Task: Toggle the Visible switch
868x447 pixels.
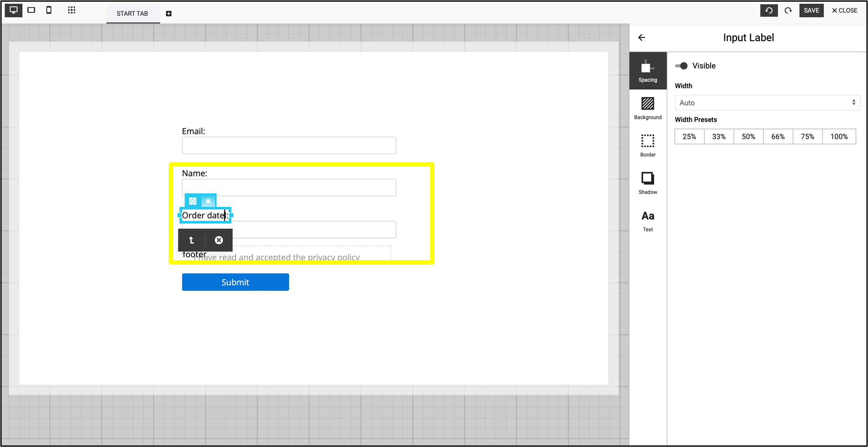Action: [681, 66]
